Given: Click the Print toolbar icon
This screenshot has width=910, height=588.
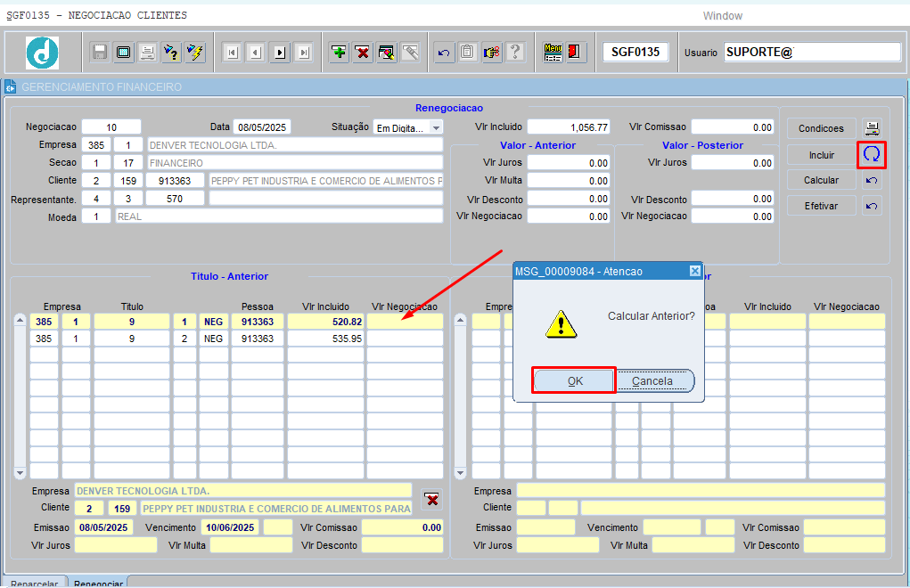Looking at the screenshot, I should point(147,53).
